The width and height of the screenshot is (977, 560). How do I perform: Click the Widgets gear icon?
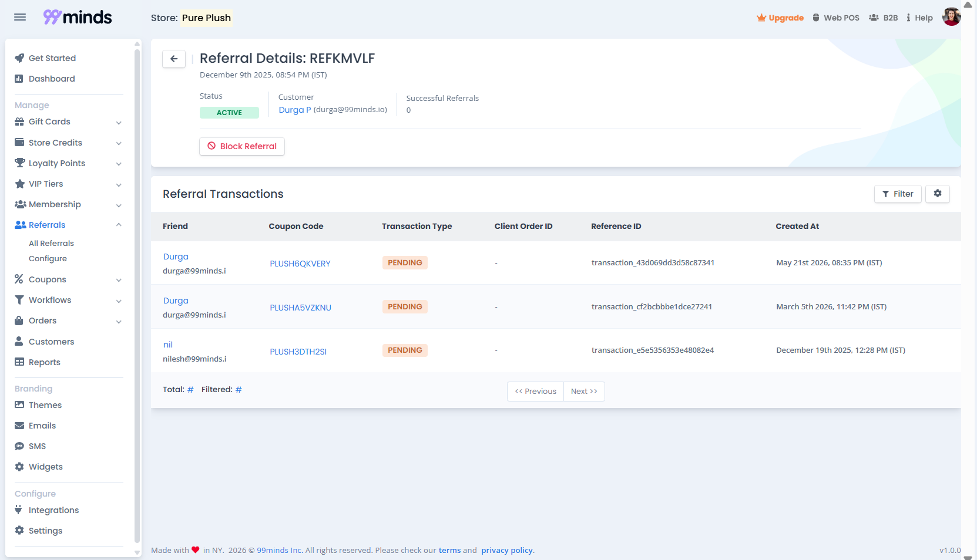tap(19, 467)
